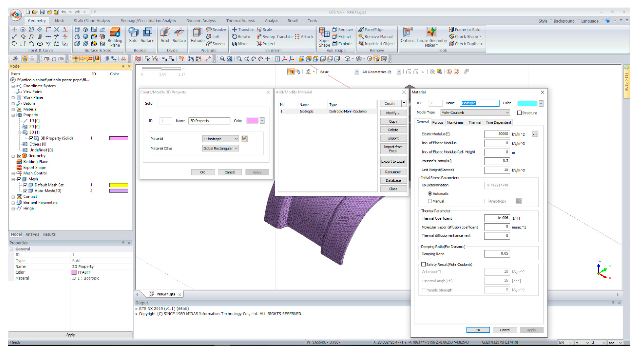Collapse the Property tree node
The image size is (644, 353).
coord(13,115)
